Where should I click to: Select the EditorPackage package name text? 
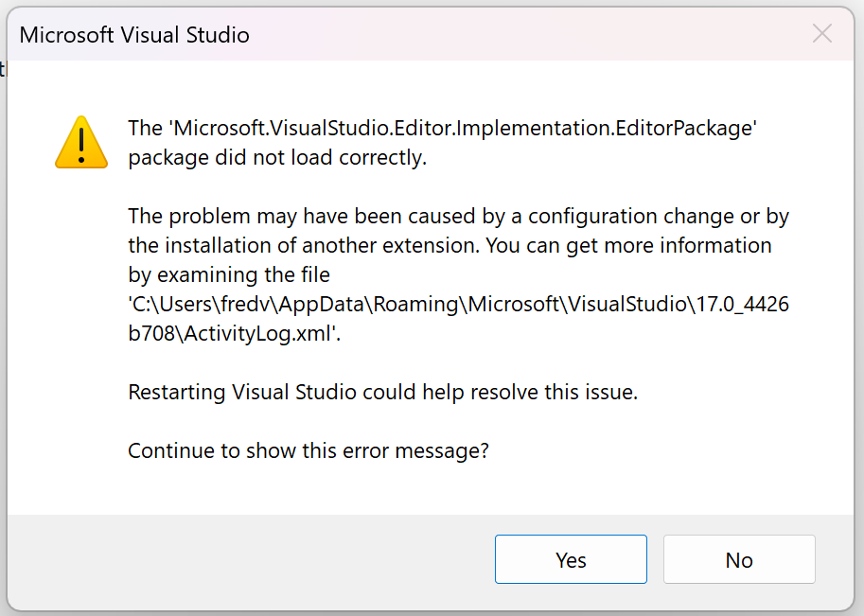click(x=443, y=128)
